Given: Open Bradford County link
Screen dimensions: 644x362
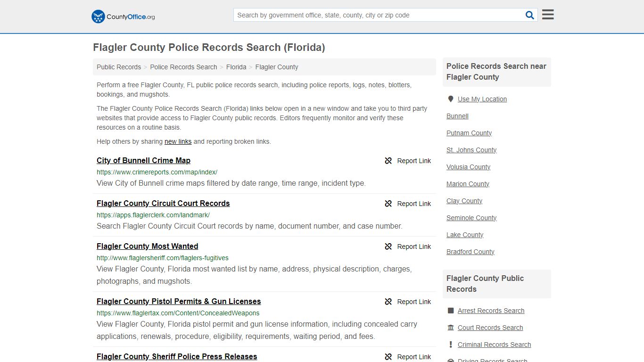Looking at the screenshot, I should 471,252.
